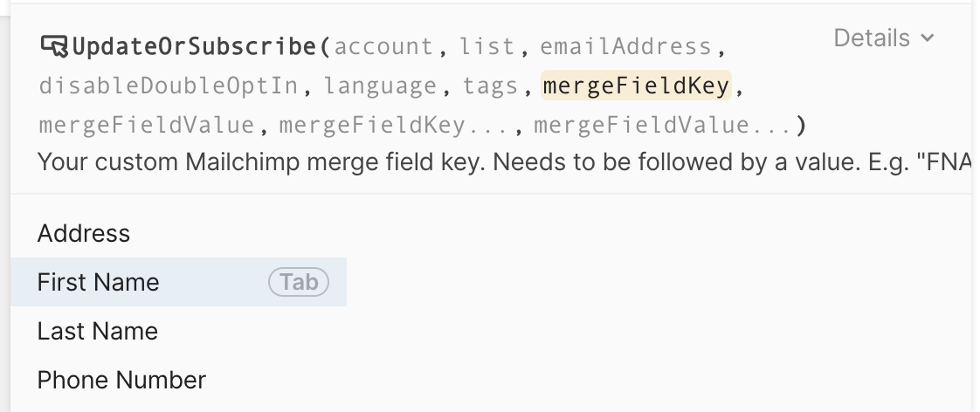The width and height of the screenshot is (980, 412).
Task: Select the UpdateOrSubscribe function name
Action: pos(193,46)
